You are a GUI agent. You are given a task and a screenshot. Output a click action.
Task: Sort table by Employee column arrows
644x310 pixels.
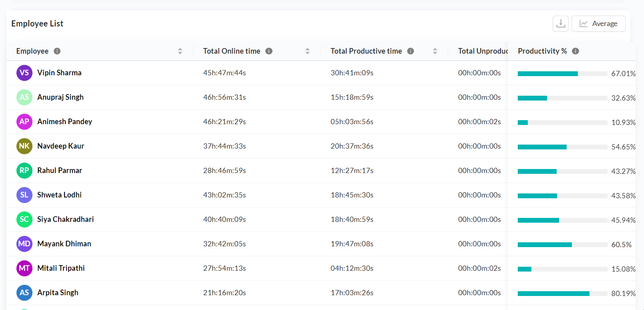coord(180,51)
